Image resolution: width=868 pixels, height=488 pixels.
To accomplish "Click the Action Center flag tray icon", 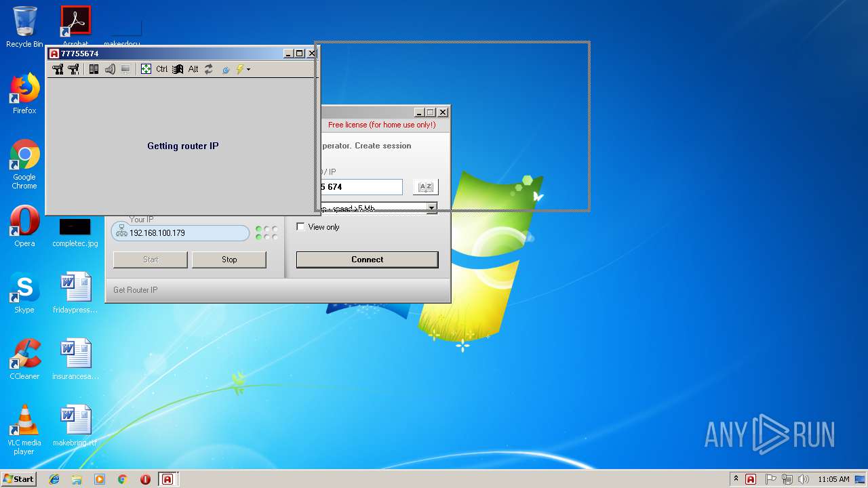I will click(x=771, y=479).
